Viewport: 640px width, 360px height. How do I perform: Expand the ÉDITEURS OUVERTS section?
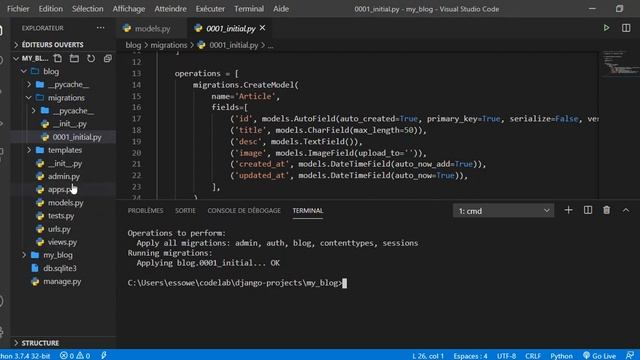52,44
